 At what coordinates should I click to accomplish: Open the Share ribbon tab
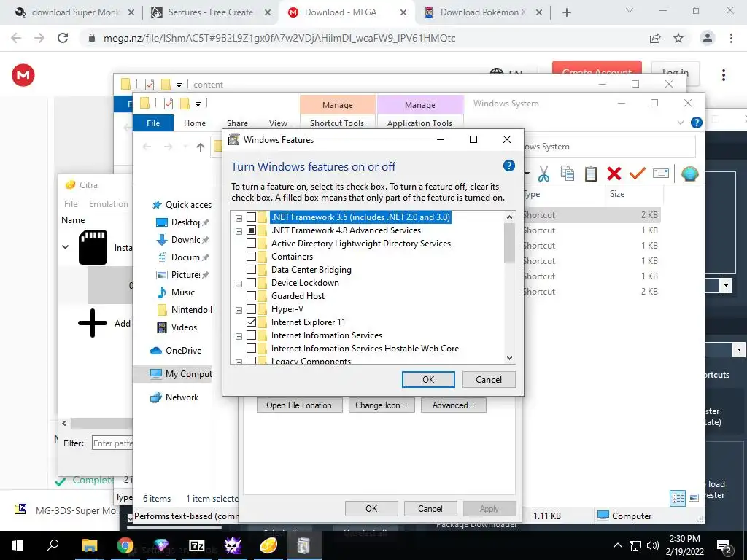237,122
